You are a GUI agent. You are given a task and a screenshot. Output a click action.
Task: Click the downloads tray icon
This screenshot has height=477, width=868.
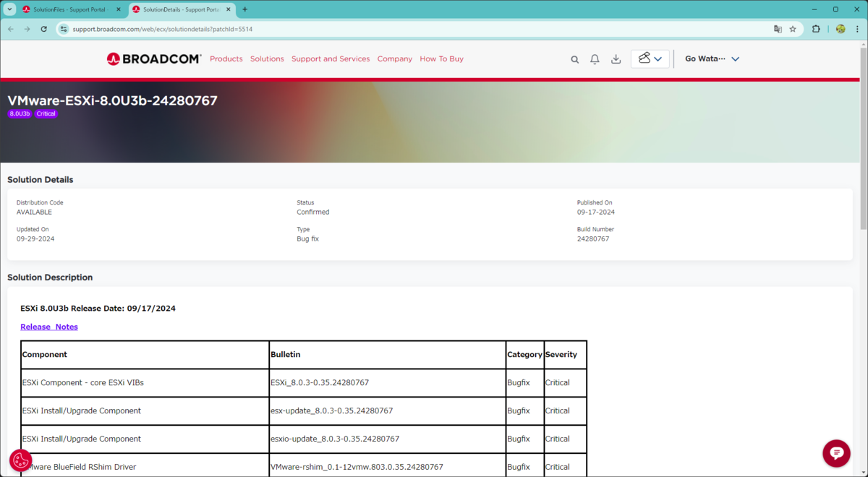click(x=616, y=59)
